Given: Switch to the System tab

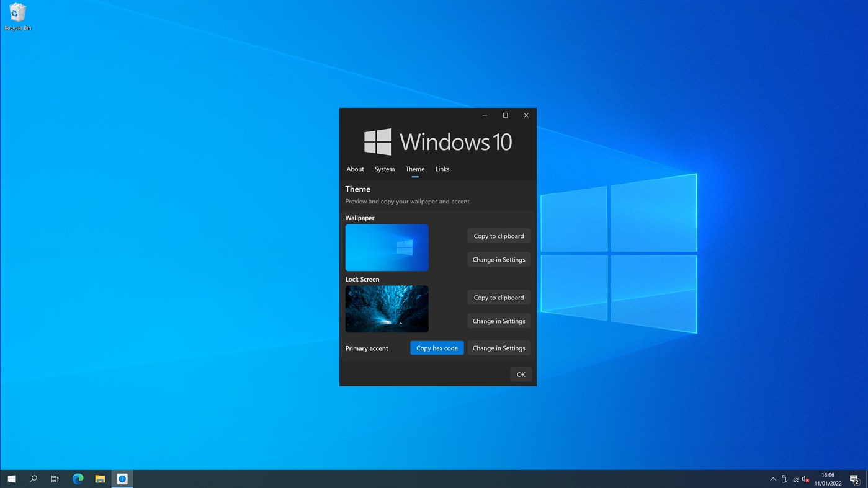Looking at the screenshot, I should pyautogui.click(x=384, y=169).
